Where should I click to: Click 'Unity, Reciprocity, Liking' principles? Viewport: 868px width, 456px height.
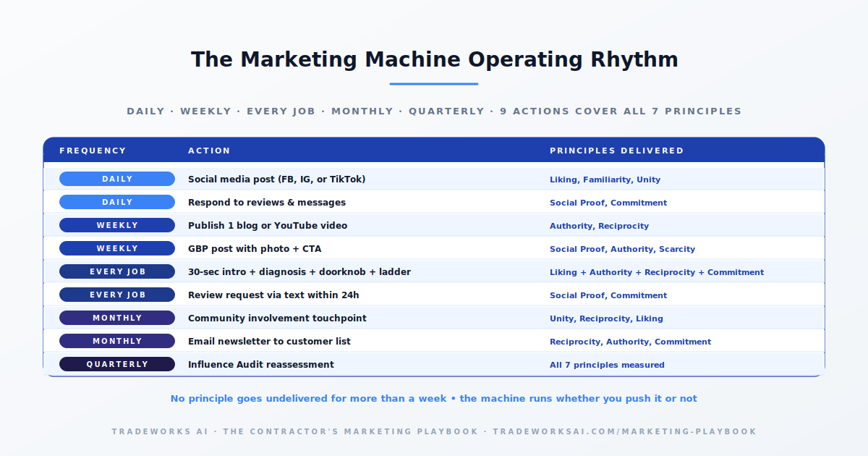coord(606,318)
